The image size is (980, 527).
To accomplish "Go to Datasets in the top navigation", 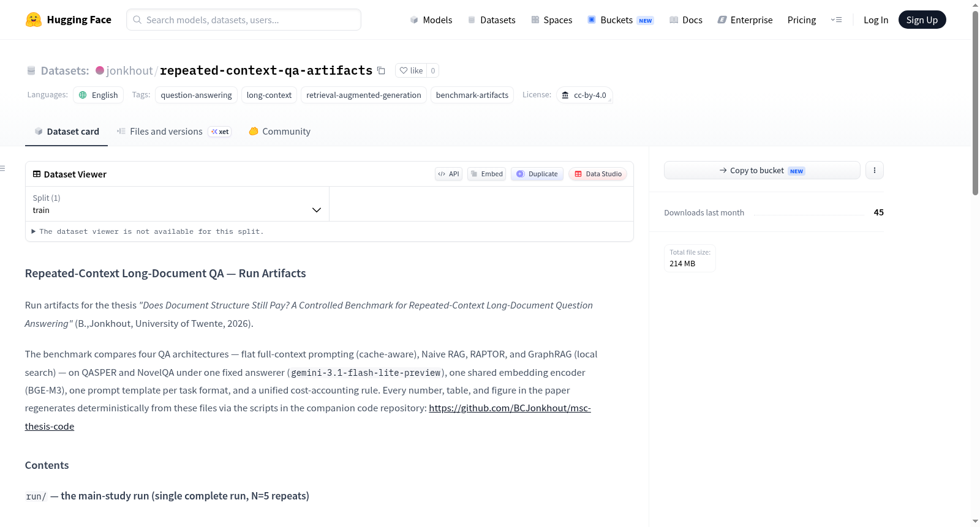I will [x=491, y=20].
